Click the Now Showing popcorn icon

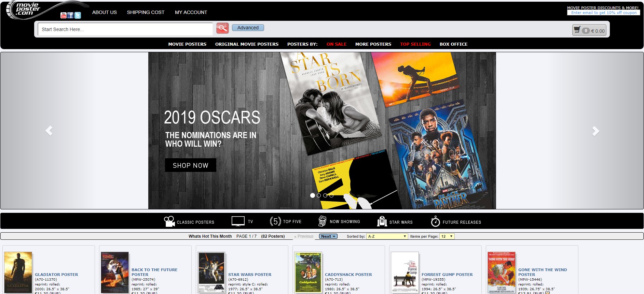click(x=322, y=221)
